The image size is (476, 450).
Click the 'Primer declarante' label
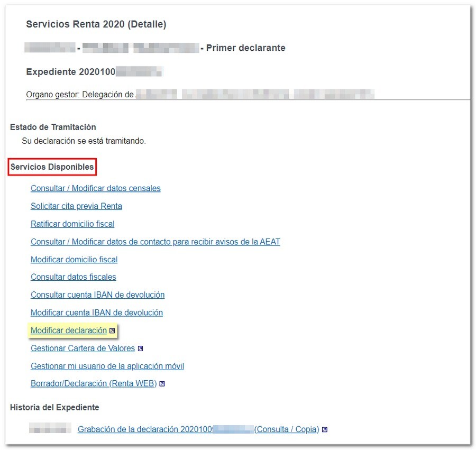pyautogui.click(x=245, y=48)
